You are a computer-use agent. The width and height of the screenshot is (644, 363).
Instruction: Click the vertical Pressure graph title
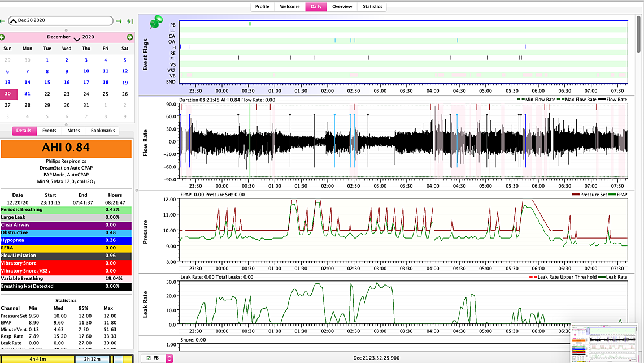(145, 232)
